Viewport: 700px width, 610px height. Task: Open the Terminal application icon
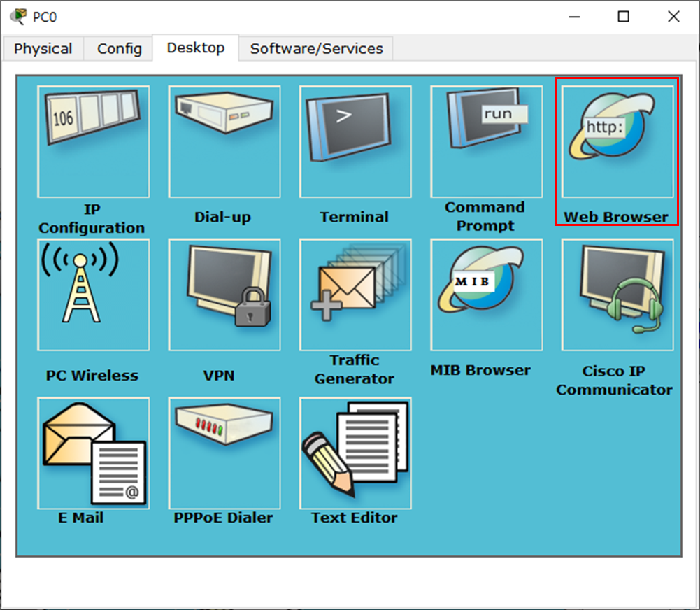tap(355, 141)
